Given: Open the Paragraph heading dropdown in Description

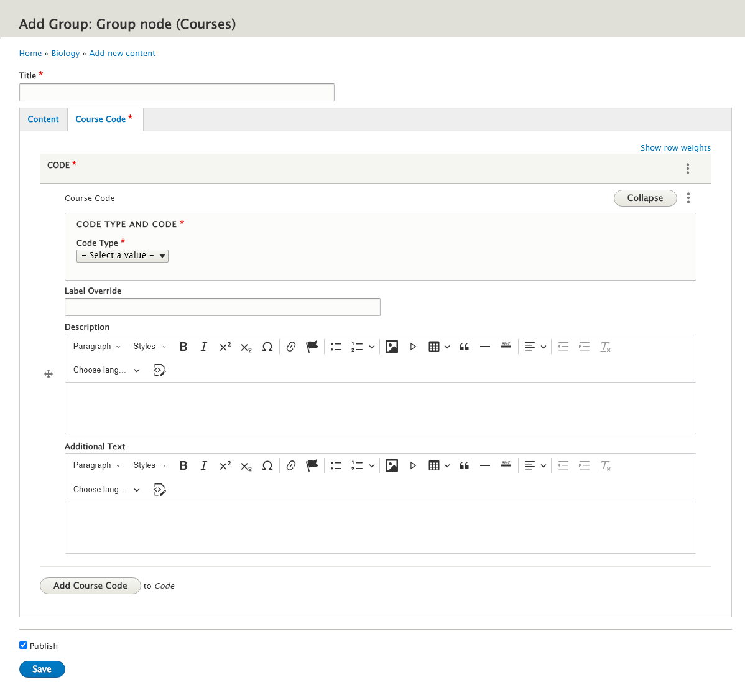Looking at the screenshot, I should pyautogui.click(x=96, y=347).
